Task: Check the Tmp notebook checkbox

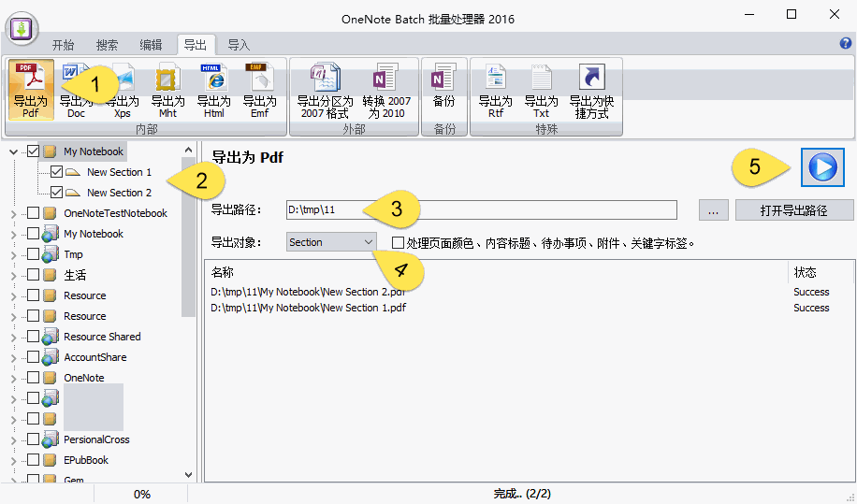Action: point(34,254)
